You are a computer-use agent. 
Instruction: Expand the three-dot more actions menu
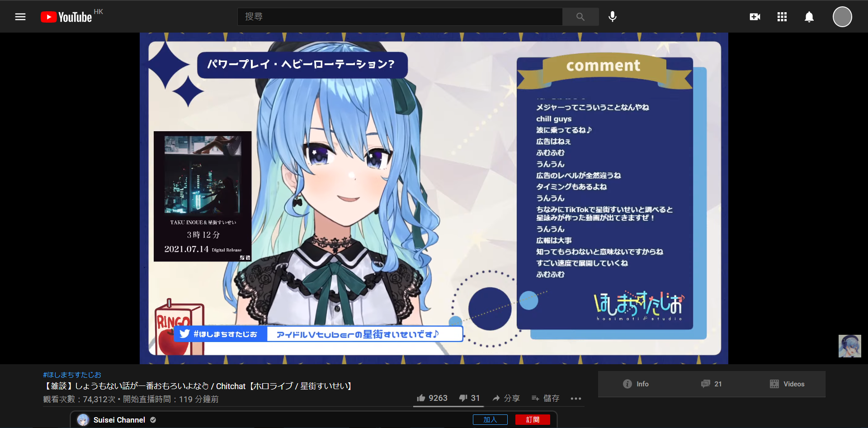coord(576,399)
